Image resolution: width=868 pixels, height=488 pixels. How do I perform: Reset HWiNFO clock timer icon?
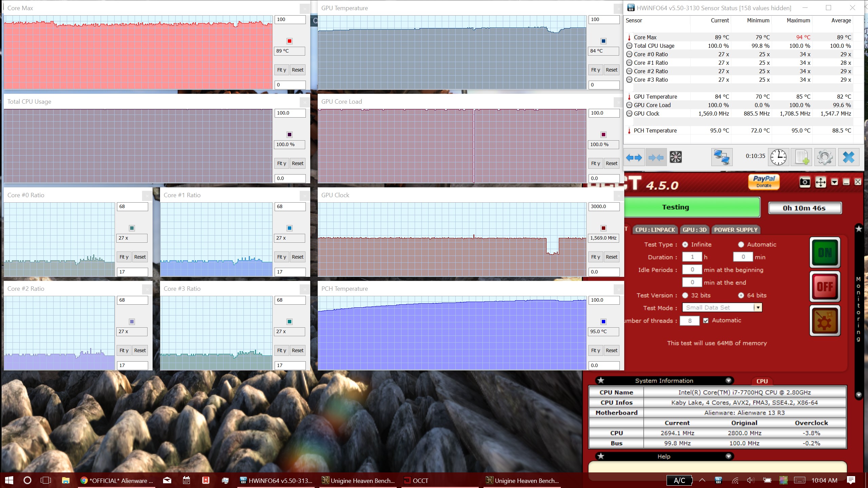[x=778, y=157]
